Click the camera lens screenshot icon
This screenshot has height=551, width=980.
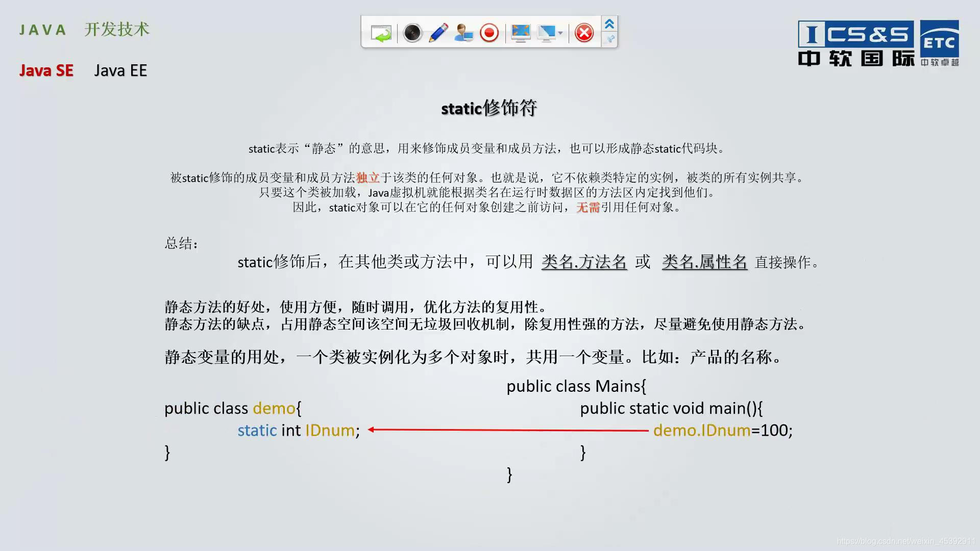point(412,33)
